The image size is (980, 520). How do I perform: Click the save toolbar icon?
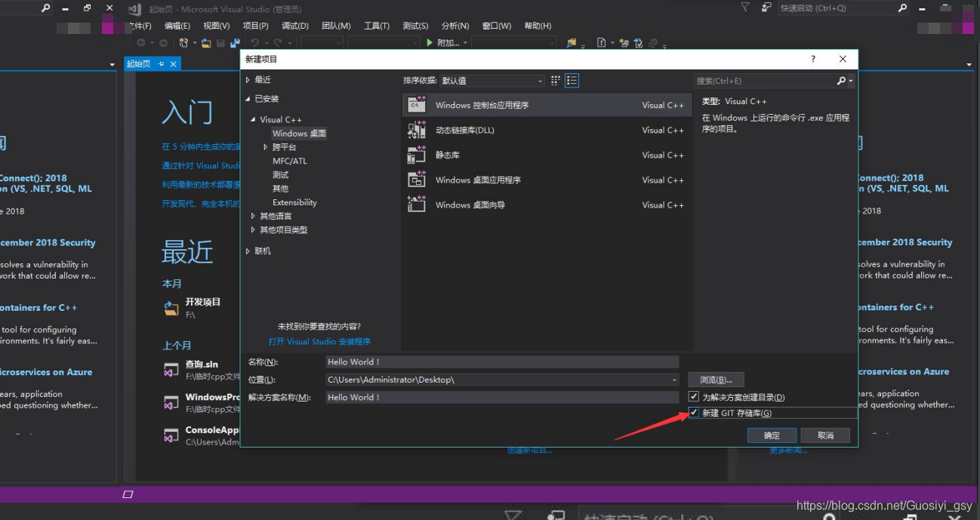click(x=220, y=43)
